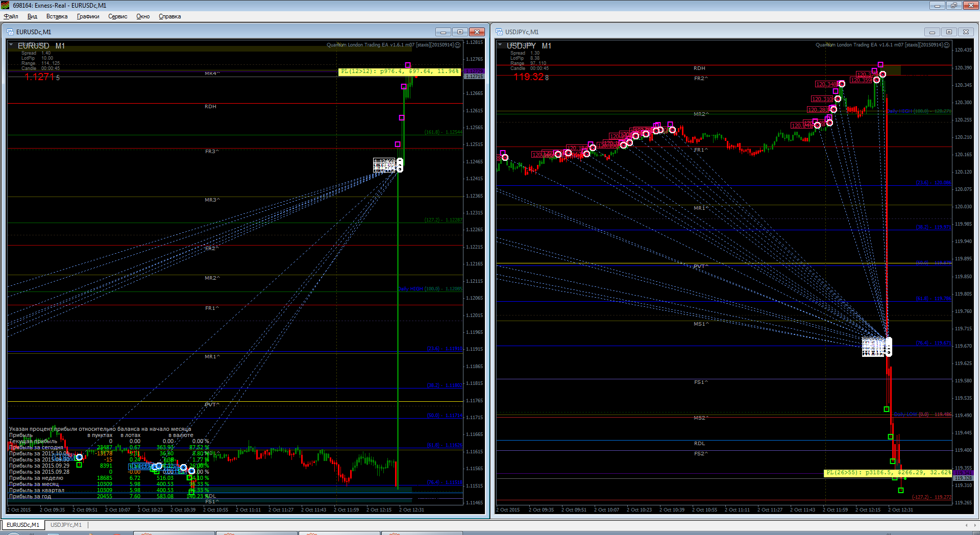Click the EURUSD M1 chart title text

[41, 46]
